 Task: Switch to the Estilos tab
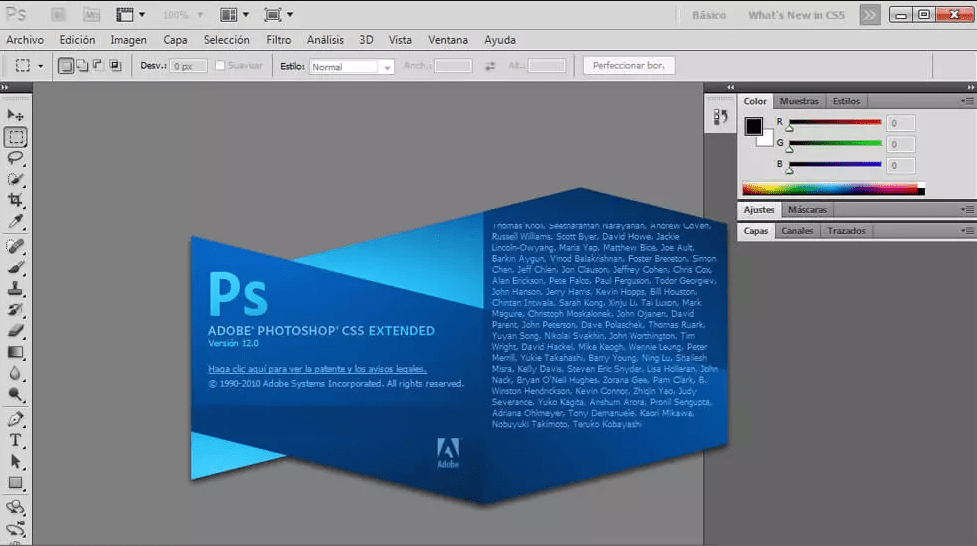[846, 101]
